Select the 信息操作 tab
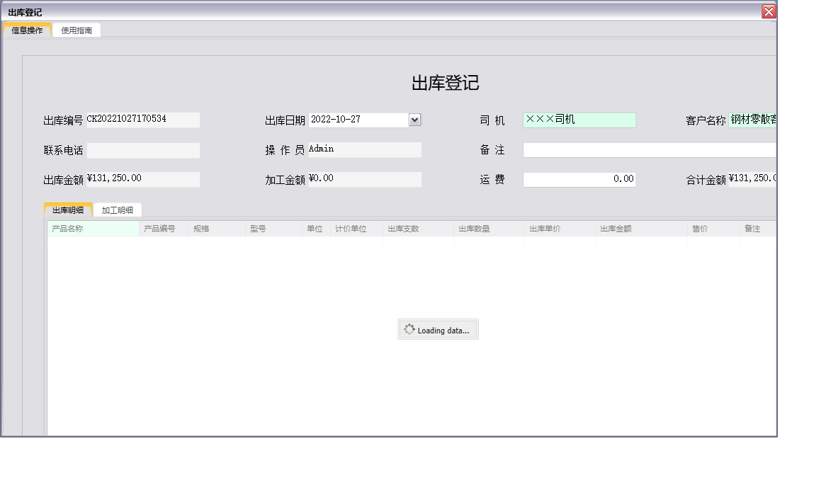The width and height of the screenshot is (838, 504). [x=28, y=30]
